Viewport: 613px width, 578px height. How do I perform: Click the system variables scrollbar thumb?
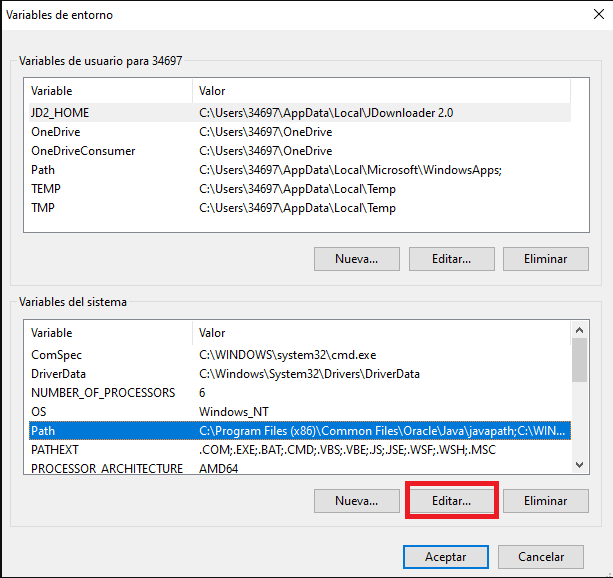[579, 360]
